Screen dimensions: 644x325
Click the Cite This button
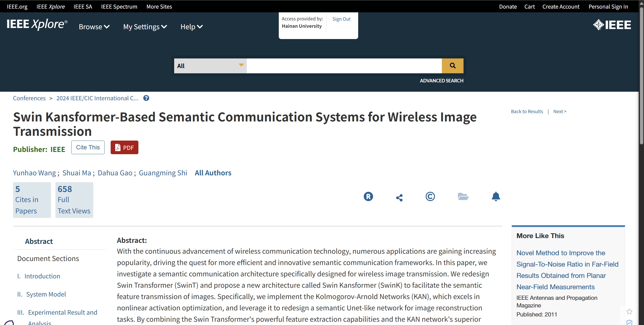tap(88, 147)
